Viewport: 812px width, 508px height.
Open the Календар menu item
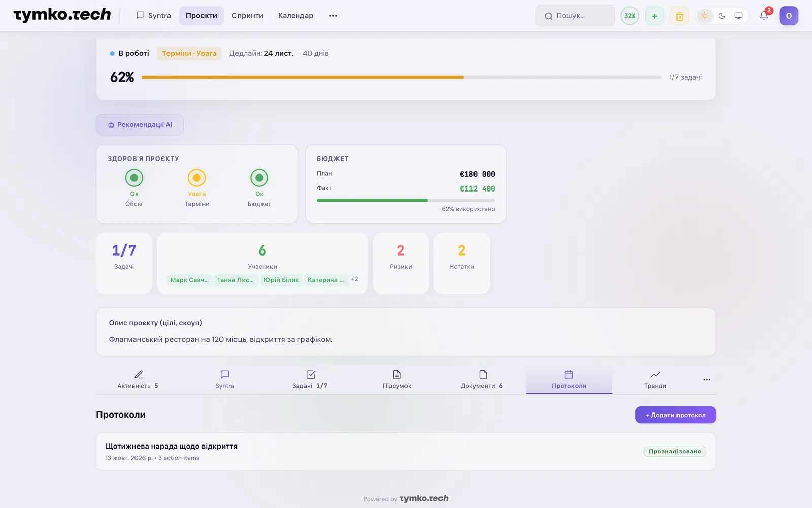tap(295, 16)
